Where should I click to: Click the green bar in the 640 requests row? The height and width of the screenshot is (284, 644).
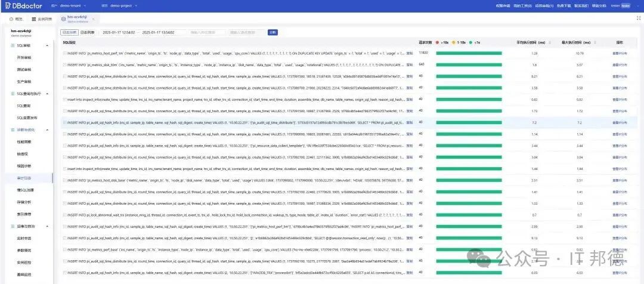tap(469, 64)
